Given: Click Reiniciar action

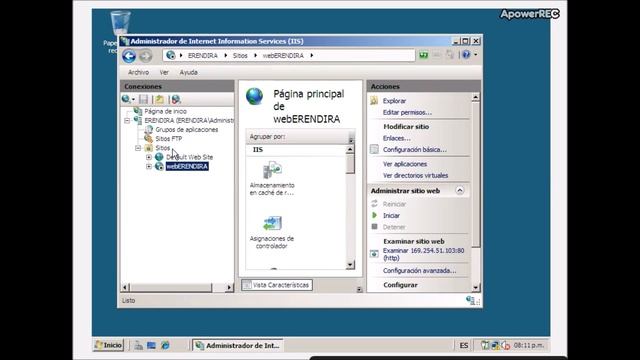Looking at the screenshot, I should point(394,204).
